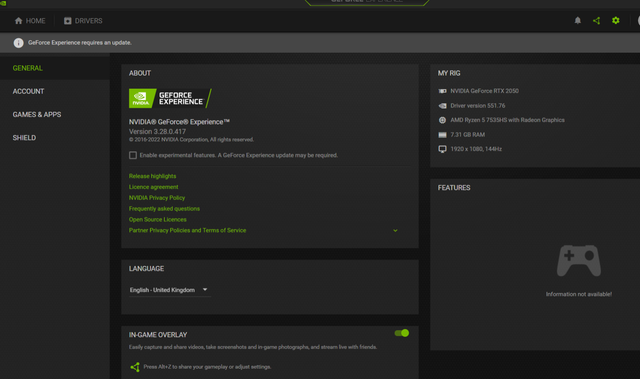Select Shield in the sidebar

click(24, 138)
